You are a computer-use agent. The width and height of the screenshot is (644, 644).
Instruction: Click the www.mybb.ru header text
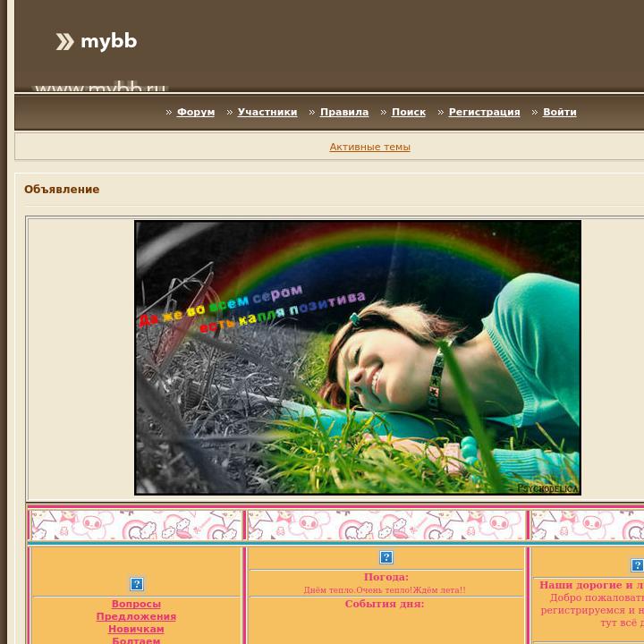(x=100, y=87)
